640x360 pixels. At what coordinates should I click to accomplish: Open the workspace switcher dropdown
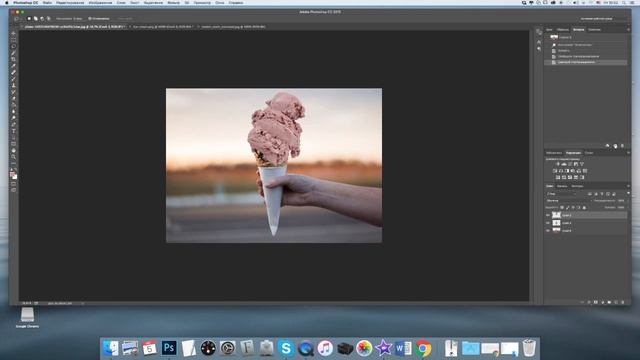599,19
